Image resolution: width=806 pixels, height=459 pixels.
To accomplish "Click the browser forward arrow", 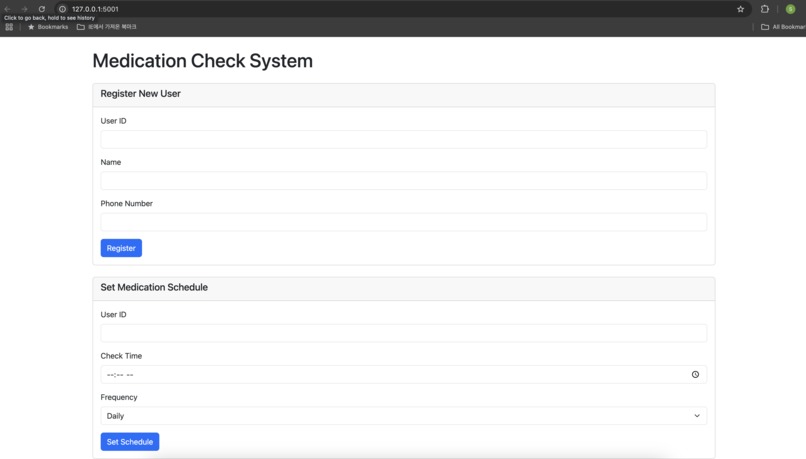I will (24, 9).
